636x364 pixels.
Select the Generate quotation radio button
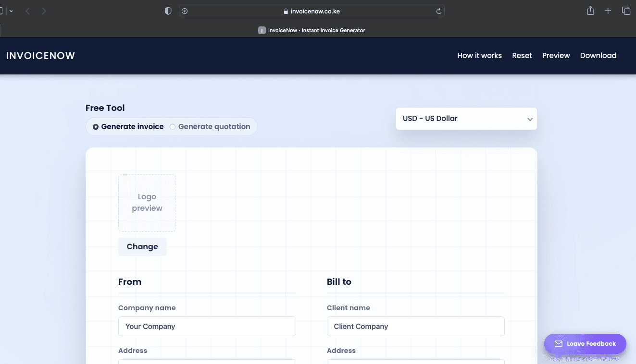point(173,126)
